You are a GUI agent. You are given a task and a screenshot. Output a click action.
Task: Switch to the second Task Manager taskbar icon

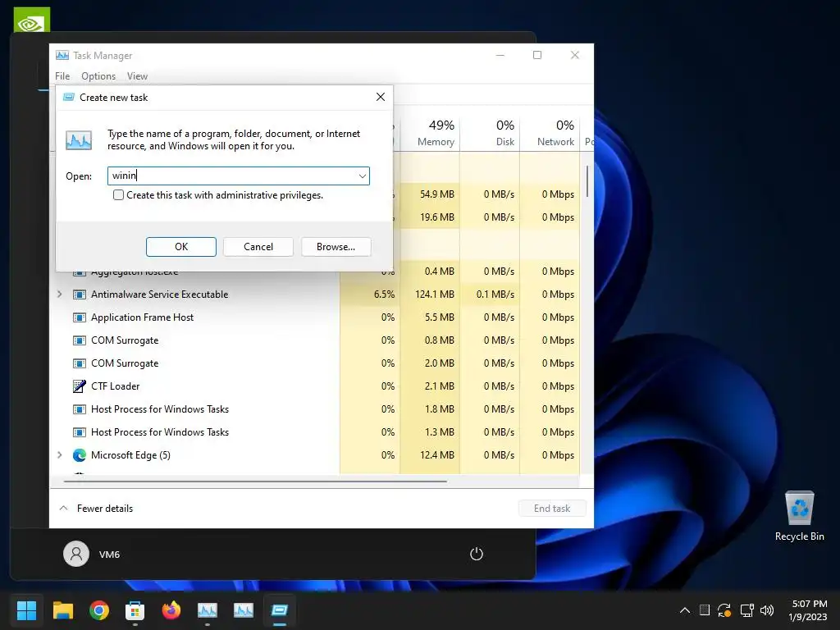(x=244, y=610)
